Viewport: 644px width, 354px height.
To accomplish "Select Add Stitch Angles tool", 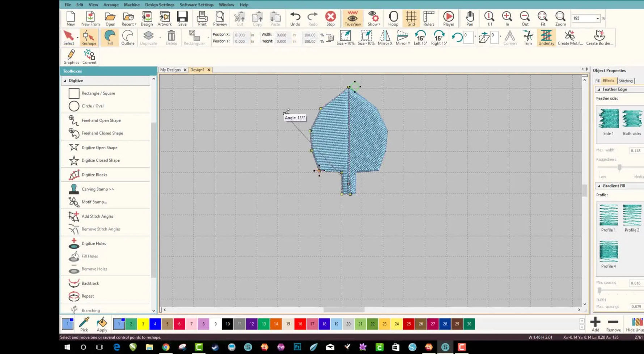I will [97, 216].
